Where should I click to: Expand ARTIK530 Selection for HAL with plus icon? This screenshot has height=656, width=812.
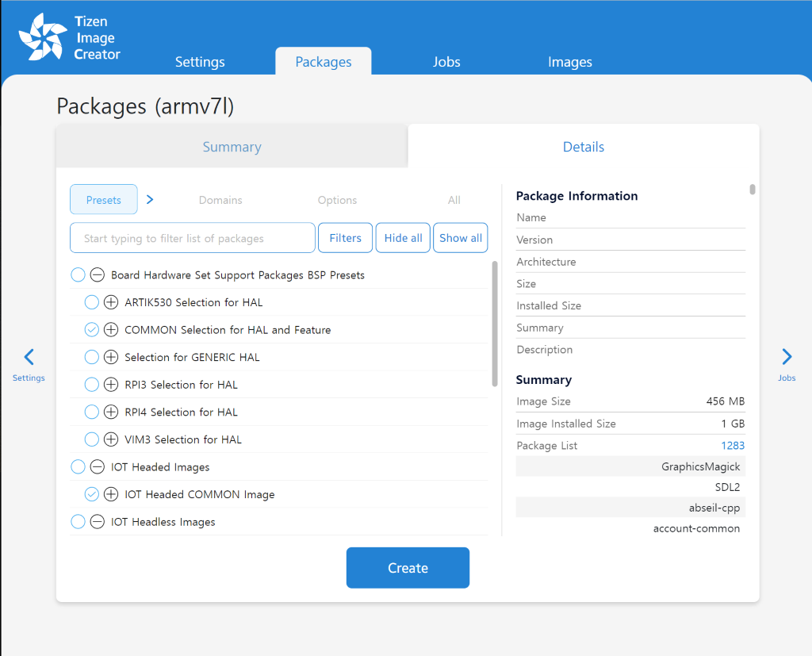tap(110, 302)
